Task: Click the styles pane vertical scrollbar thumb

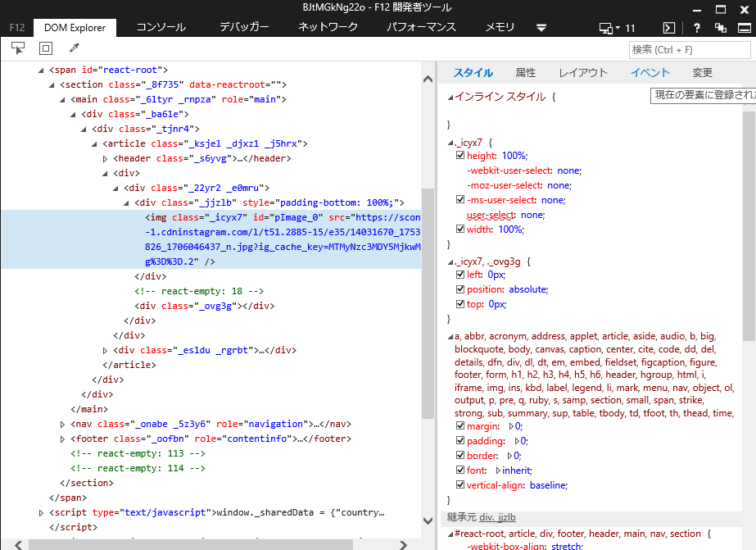Action: [x=749, y=225]
